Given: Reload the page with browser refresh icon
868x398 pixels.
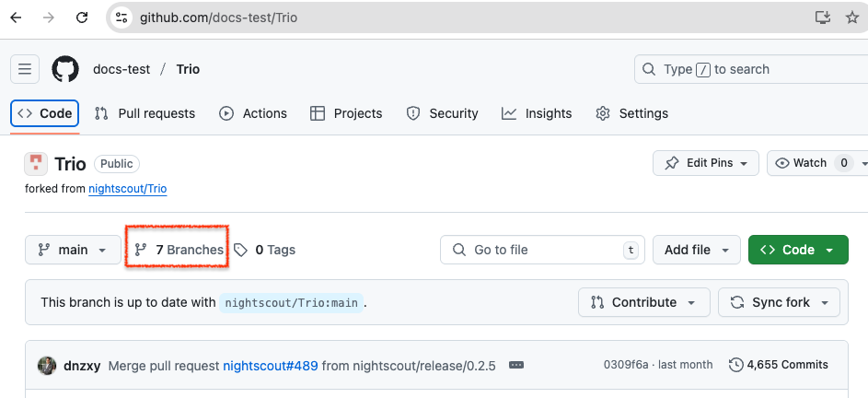Looking at the screenshot, I should click(x=82, y=18).
